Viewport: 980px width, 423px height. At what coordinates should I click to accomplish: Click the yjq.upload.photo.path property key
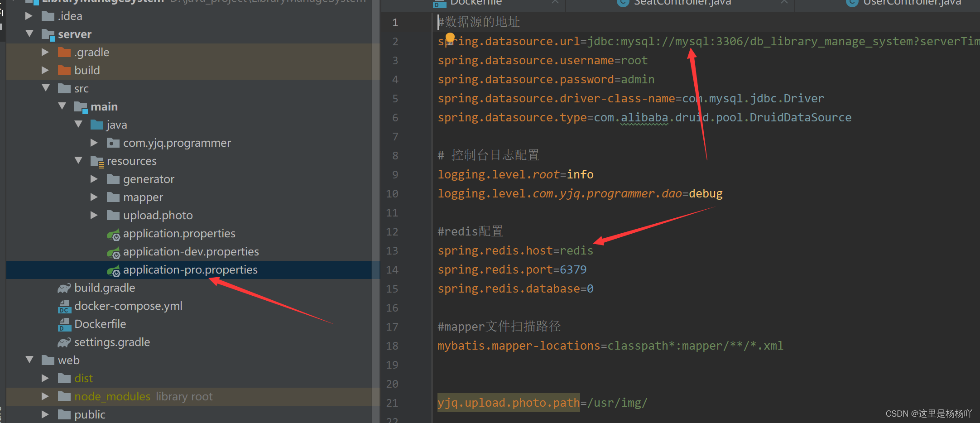click(509, 403)
